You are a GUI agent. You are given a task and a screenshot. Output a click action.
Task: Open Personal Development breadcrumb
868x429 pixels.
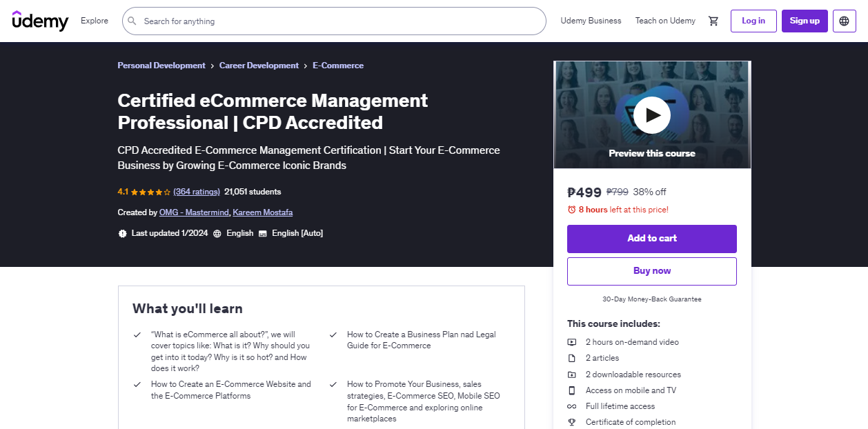[161, 66]
